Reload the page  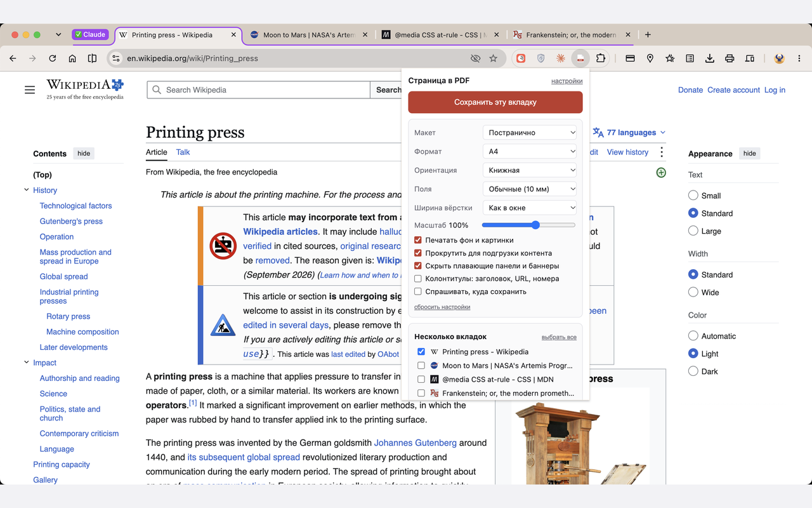coord(53,58)
